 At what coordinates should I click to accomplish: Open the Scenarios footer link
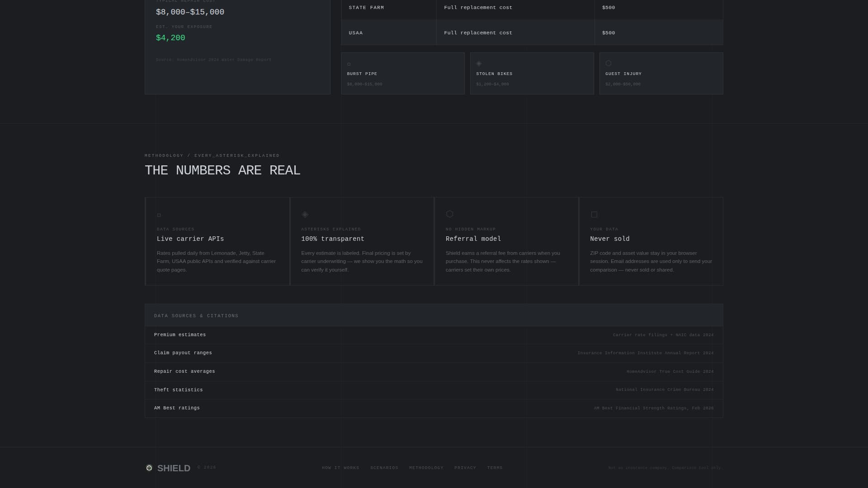384,468
